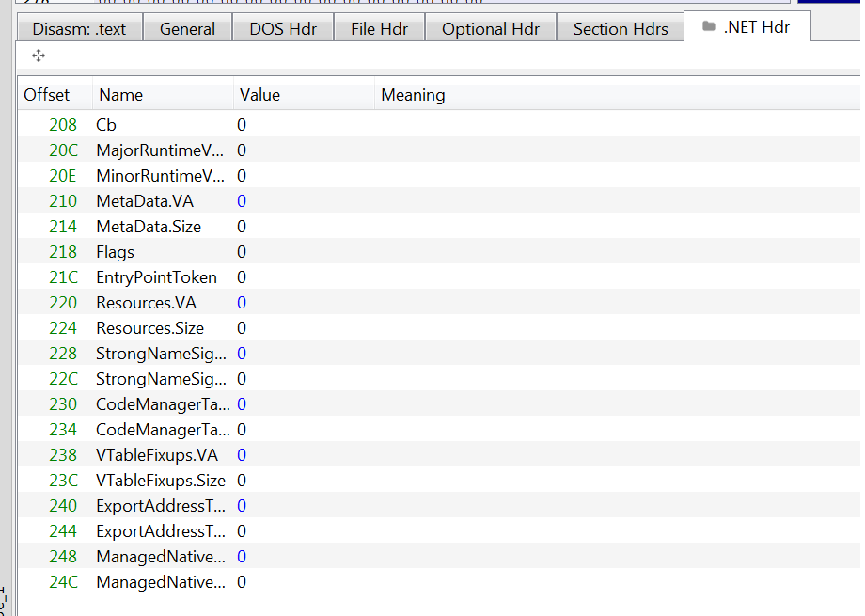Select the MajorRuntimeV... field name
This screenshot has width=865, height=616.
160,150
